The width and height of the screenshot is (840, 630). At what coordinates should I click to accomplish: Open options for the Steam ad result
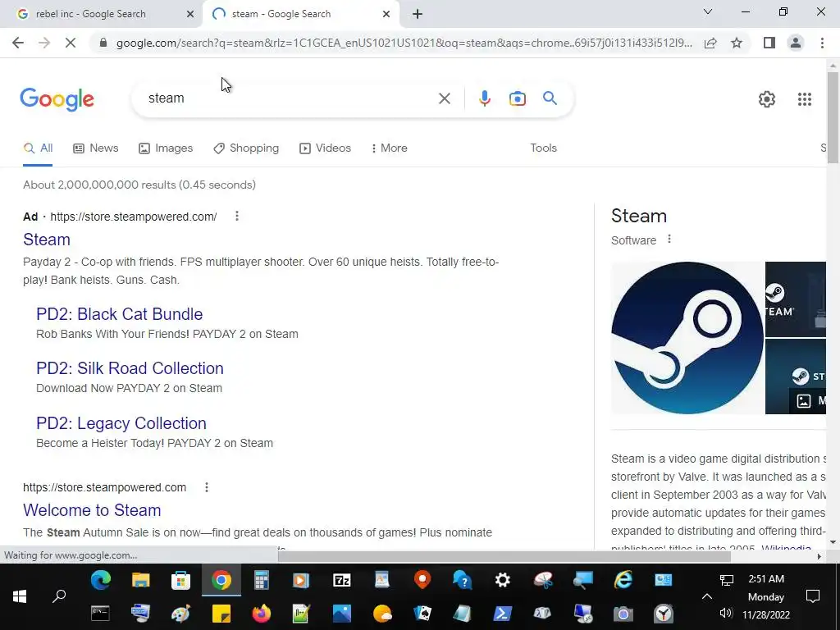[x=237, y=216]
